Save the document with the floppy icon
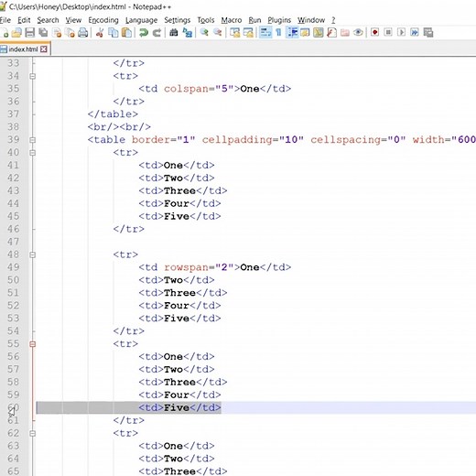The width and height of the screenshot is (476, 476). [x=29, y=32]
